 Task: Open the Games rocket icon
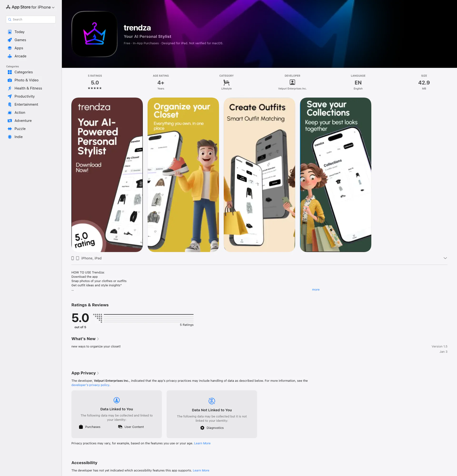click(10, 40)
